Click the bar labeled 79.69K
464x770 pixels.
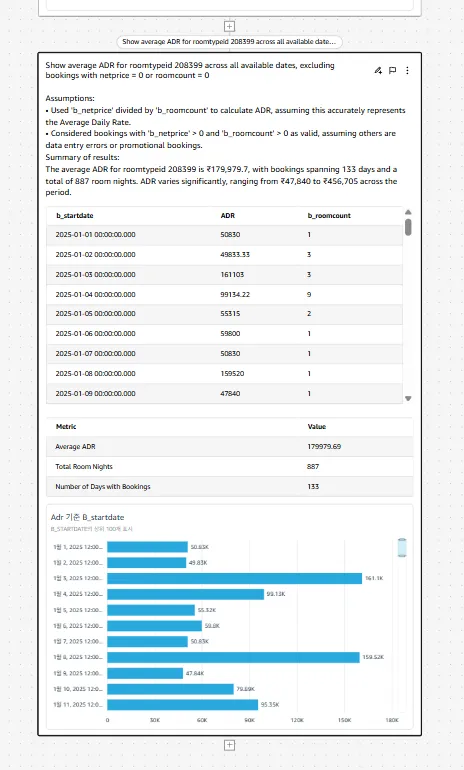[x=170, y=689]
